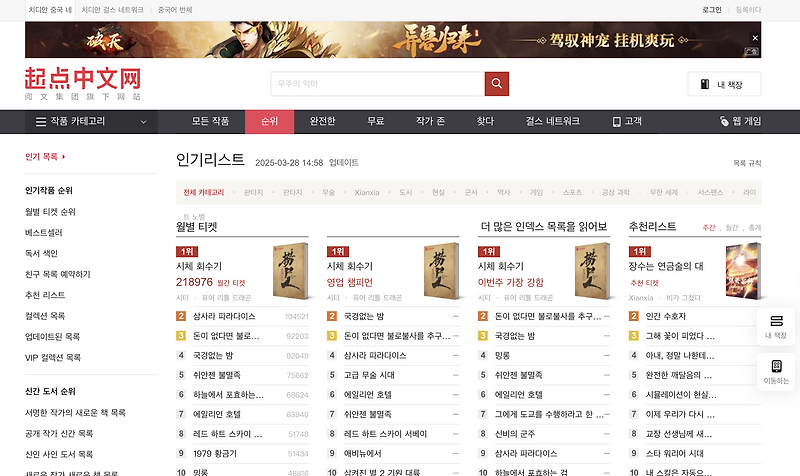
Task: Open 장수는 연금술의 대 book title
Action: click(666, 266)
